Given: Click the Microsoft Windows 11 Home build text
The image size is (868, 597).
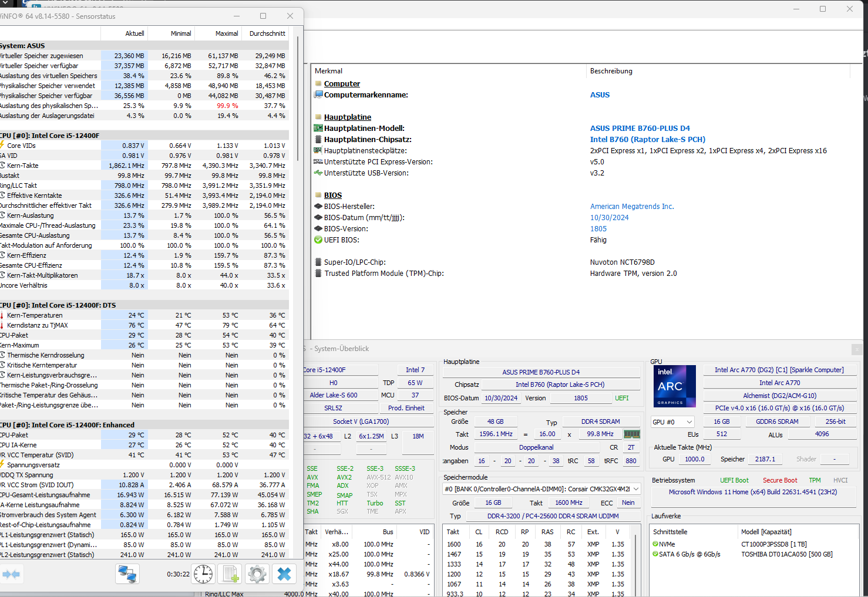Looking at the screenshot, I should [753, 492].
